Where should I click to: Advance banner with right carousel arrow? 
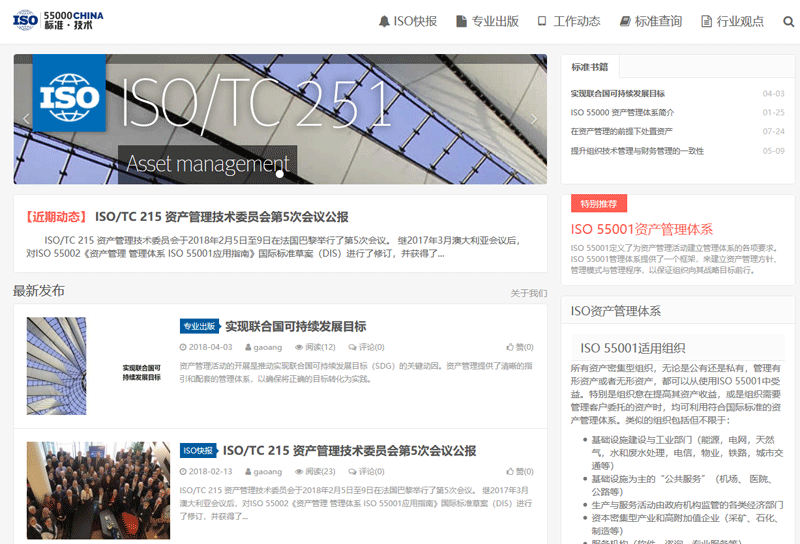(534, 119)
